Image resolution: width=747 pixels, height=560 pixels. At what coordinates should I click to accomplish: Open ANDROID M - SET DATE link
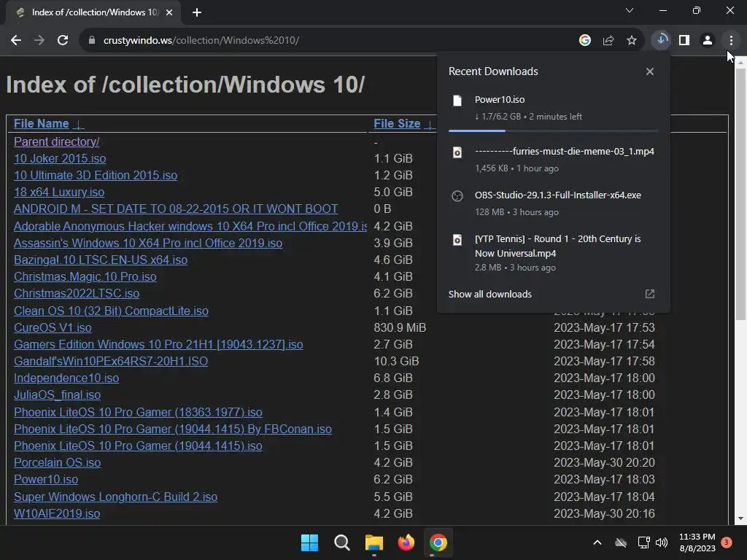[176, 209]
